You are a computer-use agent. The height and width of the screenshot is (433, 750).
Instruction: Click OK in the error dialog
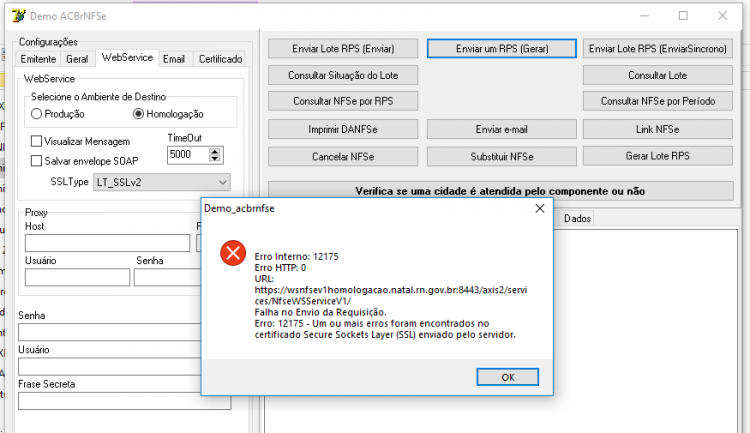pos(507,377)
